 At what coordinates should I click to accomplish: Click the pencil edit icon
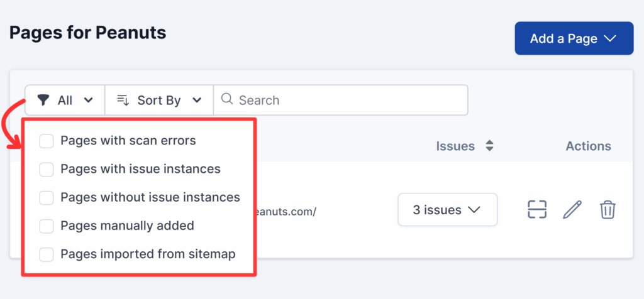(x=572, y=209)
